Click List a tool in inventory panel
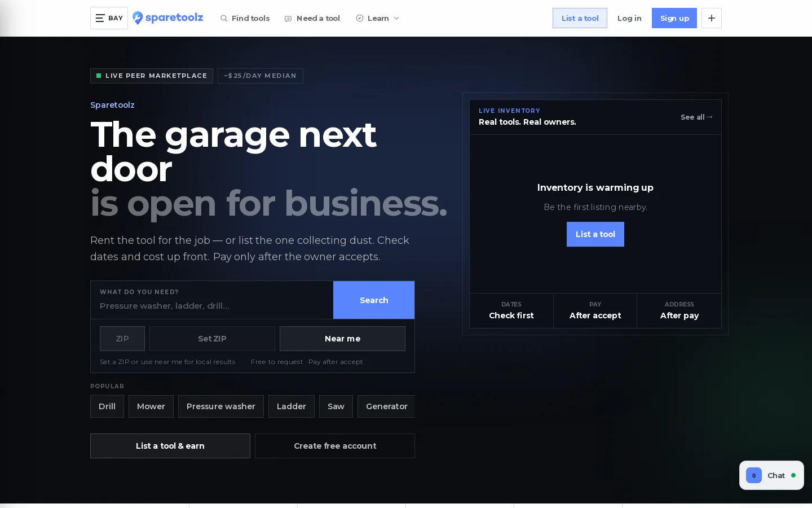 (x=595, y=234)
